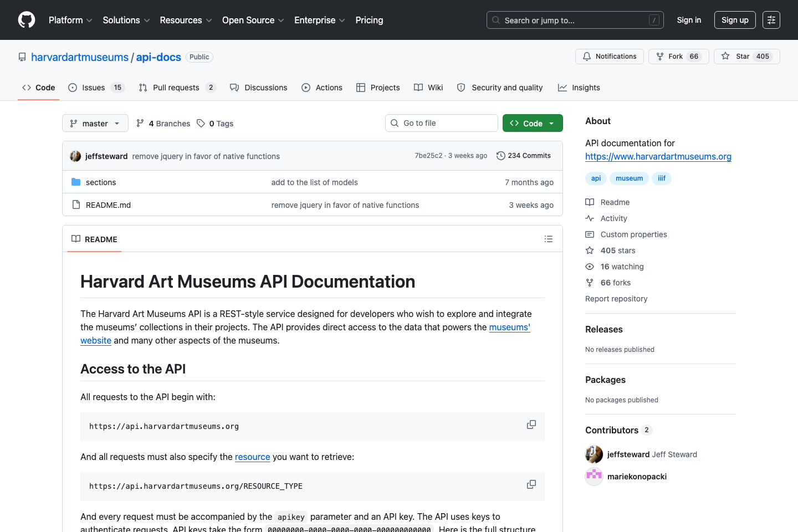
Task: Copy the API base URL code snippet
Action: [x=531, y=424]
